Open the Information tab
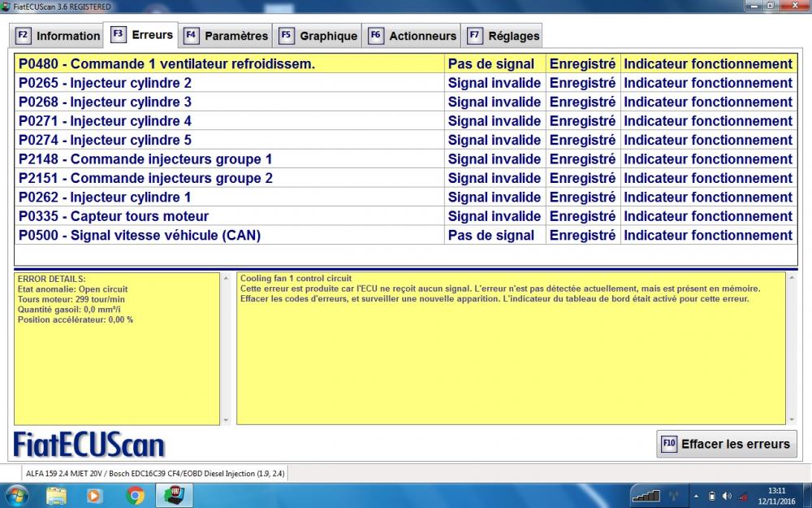The width and height of the screenshot is (812, 508). click(x=56, y=36)
